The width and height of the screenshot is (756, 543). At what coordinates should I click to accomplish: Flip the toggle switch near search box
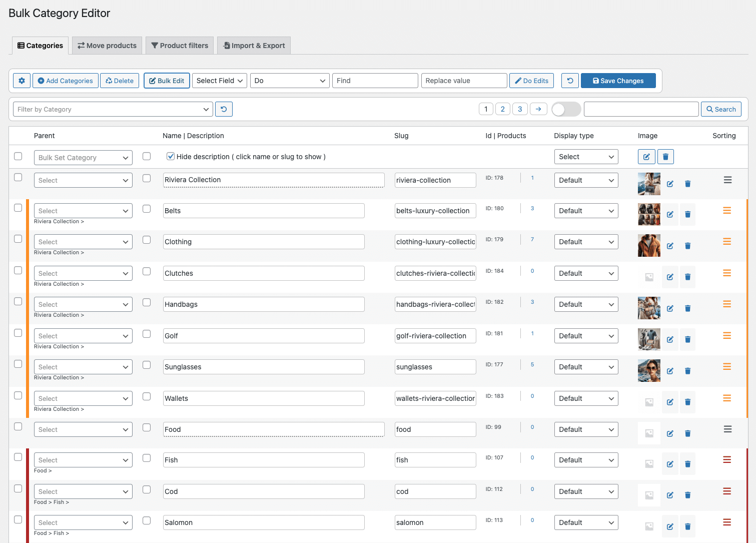[566, 109]
